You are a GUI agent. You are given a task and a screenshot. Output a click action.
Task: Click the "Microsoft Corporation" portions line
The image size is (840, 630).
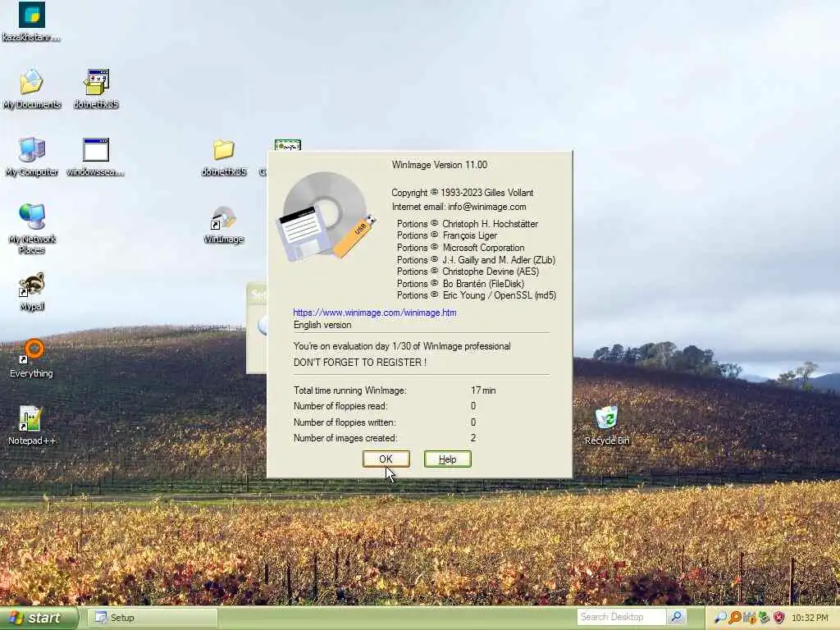point(461,248)
